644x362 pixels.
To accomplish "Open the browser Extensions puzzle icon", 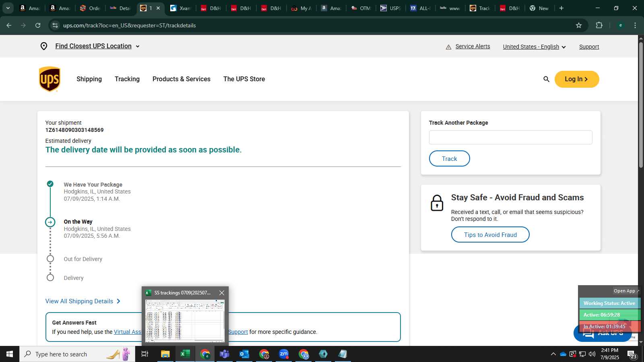I will click(599, 25).
